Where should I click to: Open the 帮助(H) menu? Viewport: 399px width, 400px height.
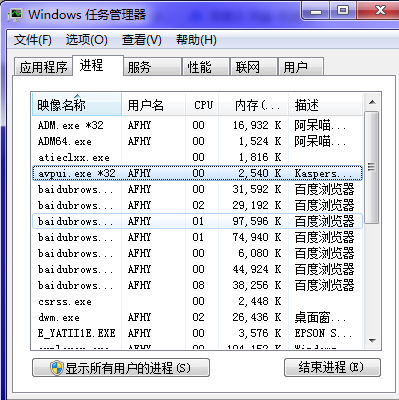196,40
